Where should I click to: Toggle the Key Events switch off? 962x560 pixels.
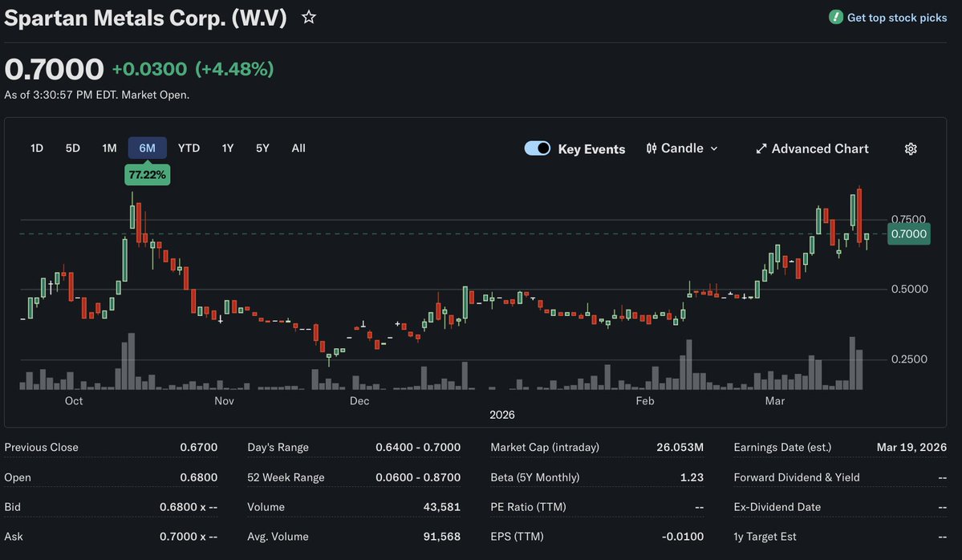point(538,148)
